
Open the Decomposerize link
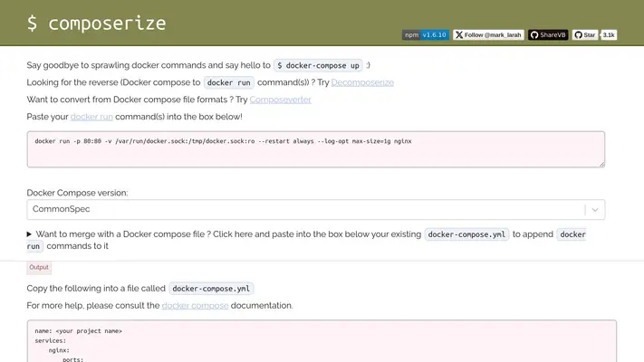point(362,82)
